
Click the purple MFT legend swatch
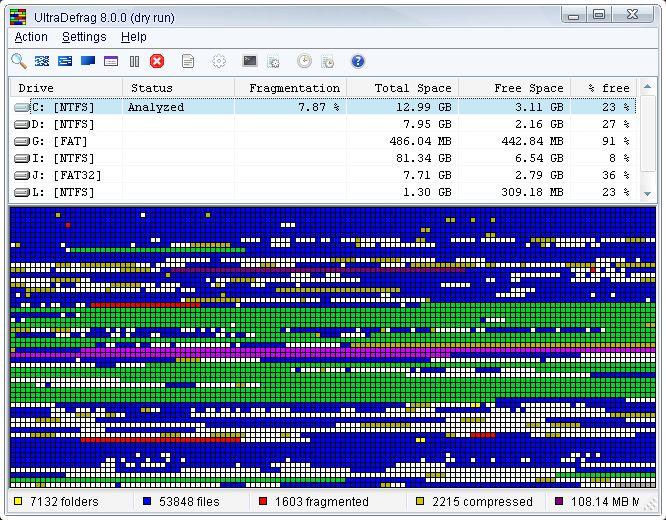559,501
